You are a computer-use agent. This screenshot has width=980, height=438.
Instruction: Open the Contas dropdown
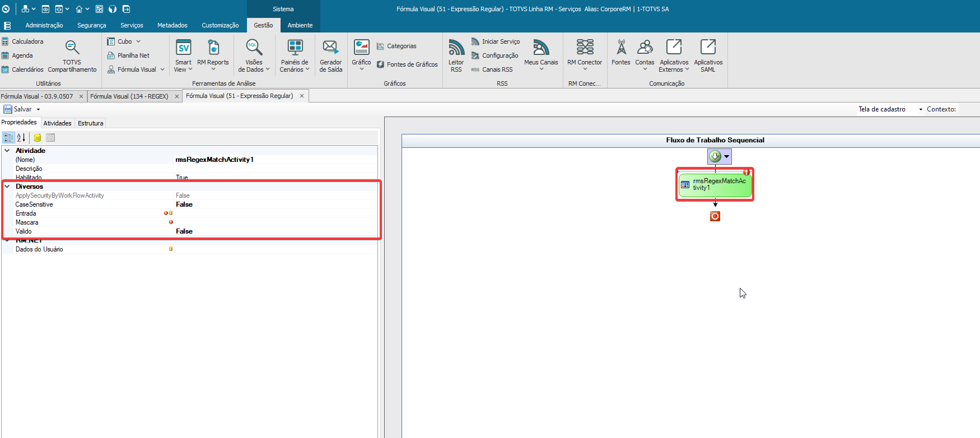(645, 69)
